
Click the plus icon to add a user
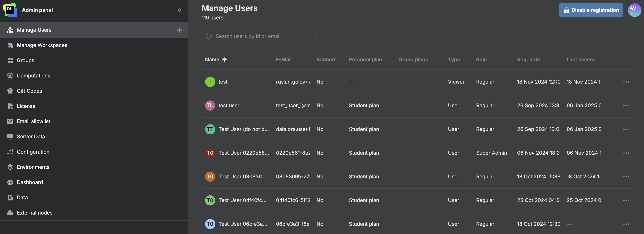[x=180, y=30]
